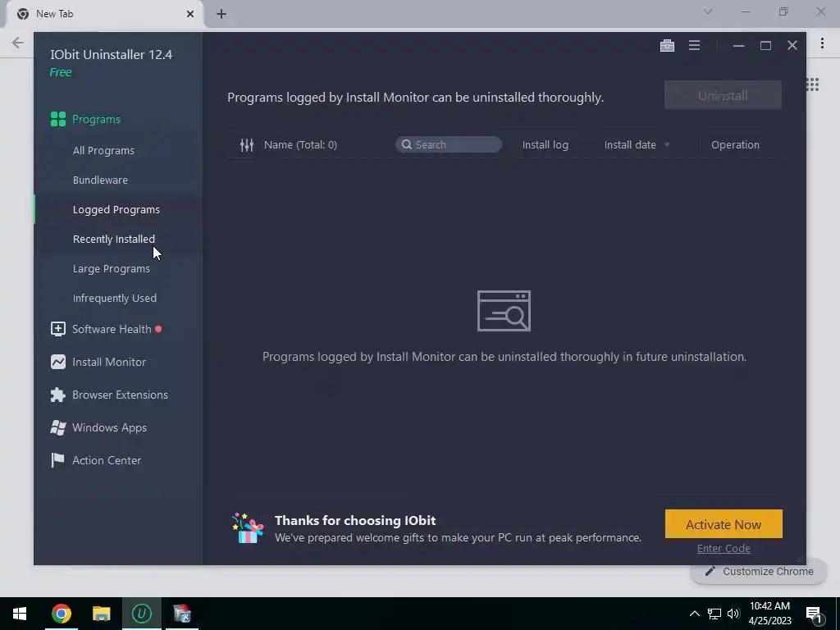Open the Google apps grid in Chrome
Screen dimensions: 840x630
click(x=813, y=84)
